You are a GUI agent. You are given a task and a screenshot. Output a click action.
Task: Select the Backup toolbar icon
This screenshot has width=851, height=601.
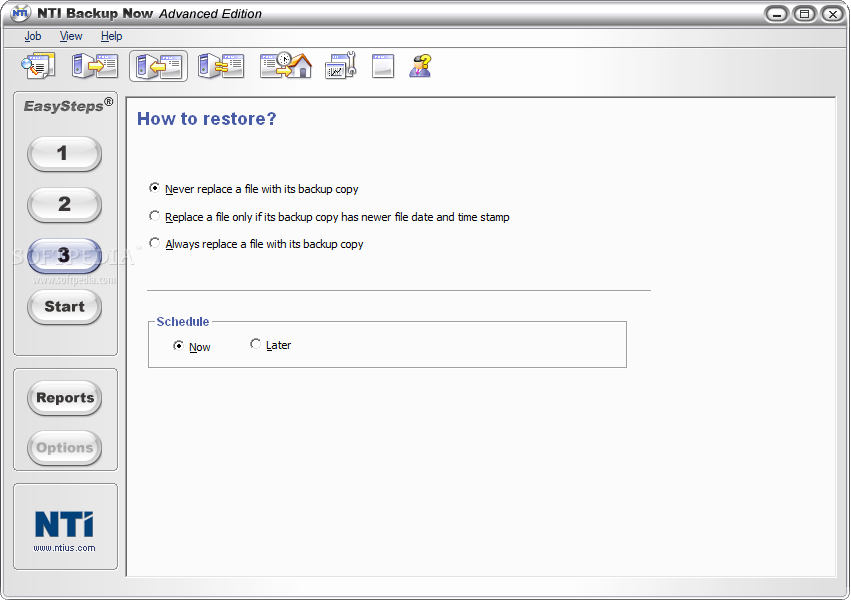pyautogui.click(x=95, y=66)
